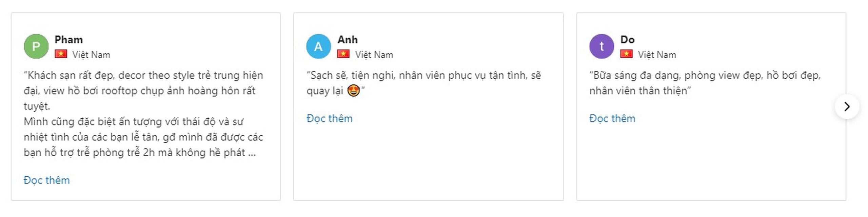Click the heart-eyes emoji in Anh's review

(353, 91)
